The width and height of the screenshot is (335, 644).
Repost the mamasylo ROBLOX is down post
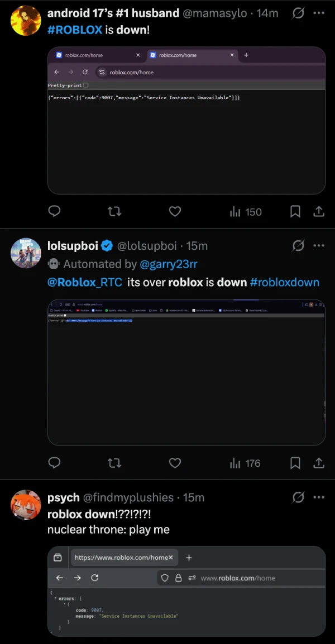coord(114,211)
